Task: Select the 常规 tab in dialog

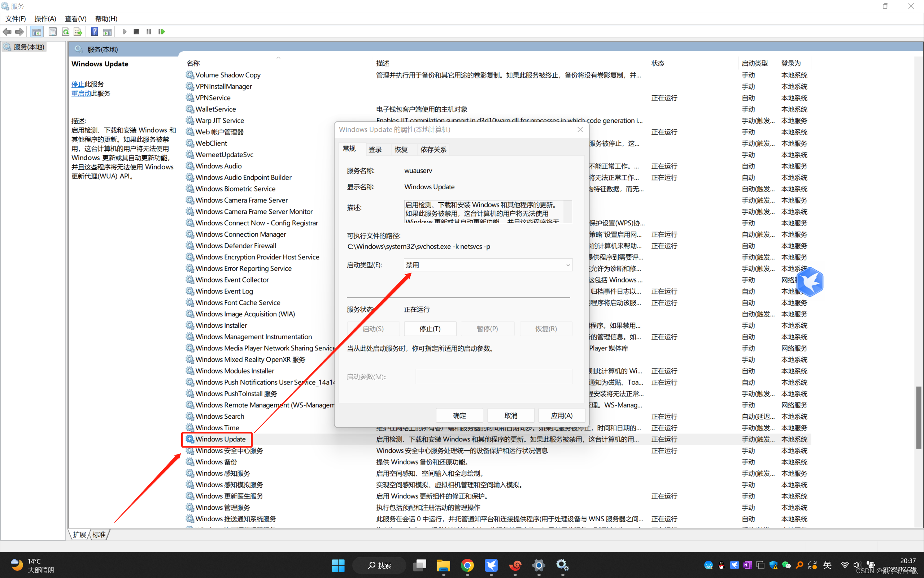Action: [x=349, y=149]
